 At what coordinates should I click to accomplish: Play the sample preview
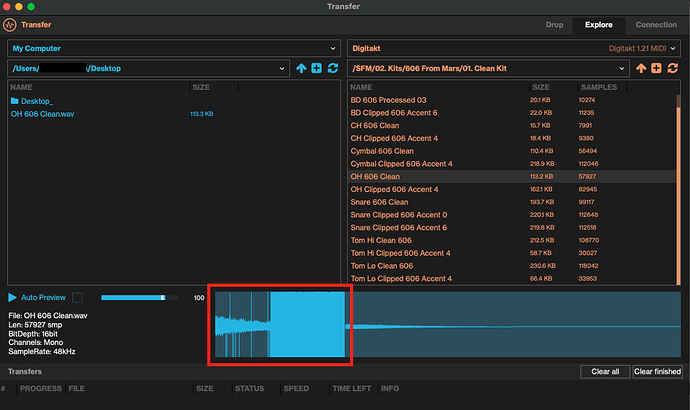tap(12, 297)
